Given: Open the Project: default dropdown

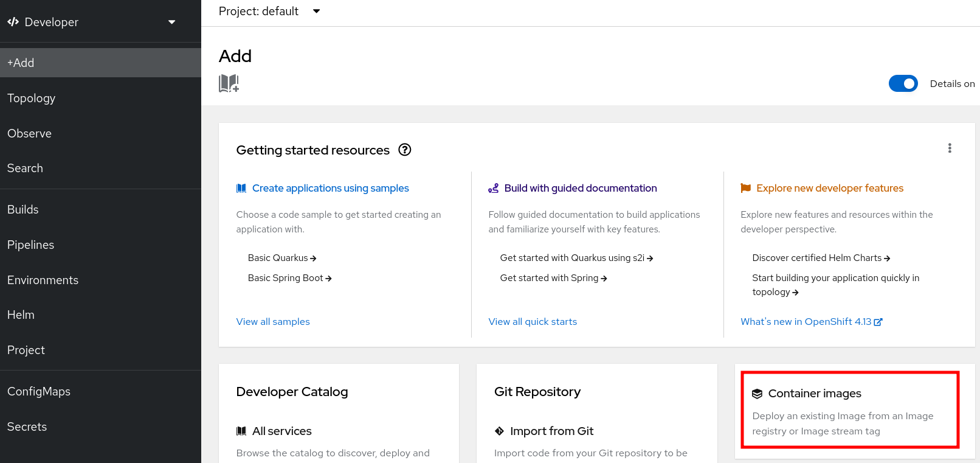Looking at the screenshot, I should pos(269,12).
